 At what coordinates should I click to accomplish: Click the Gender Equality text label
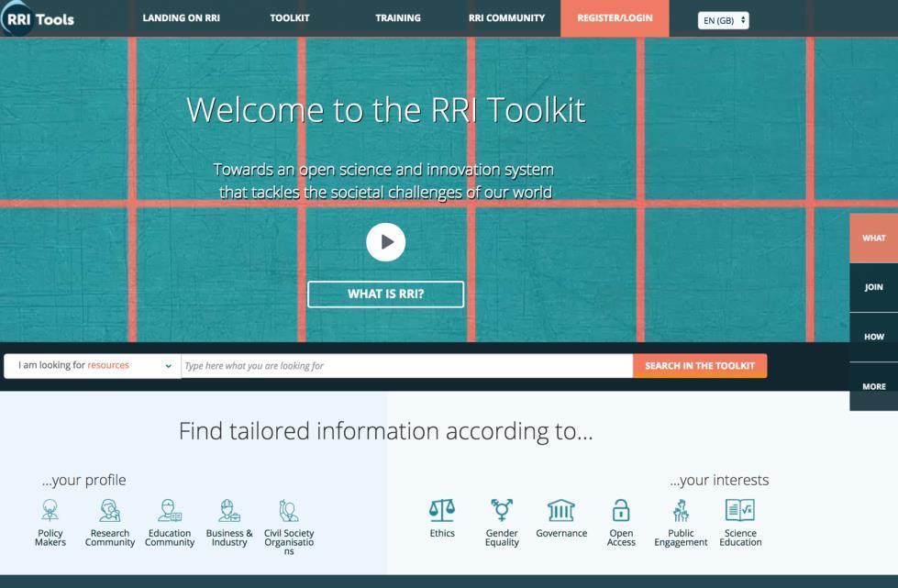[x=502, y=538]
